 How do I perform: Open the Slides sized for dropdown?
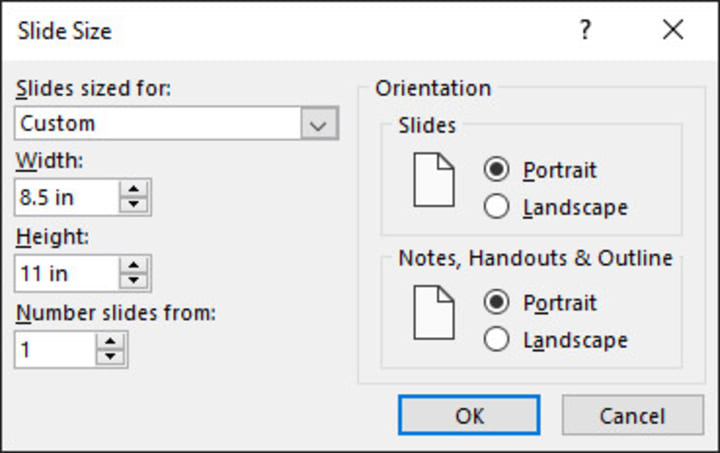pos(318,124)
